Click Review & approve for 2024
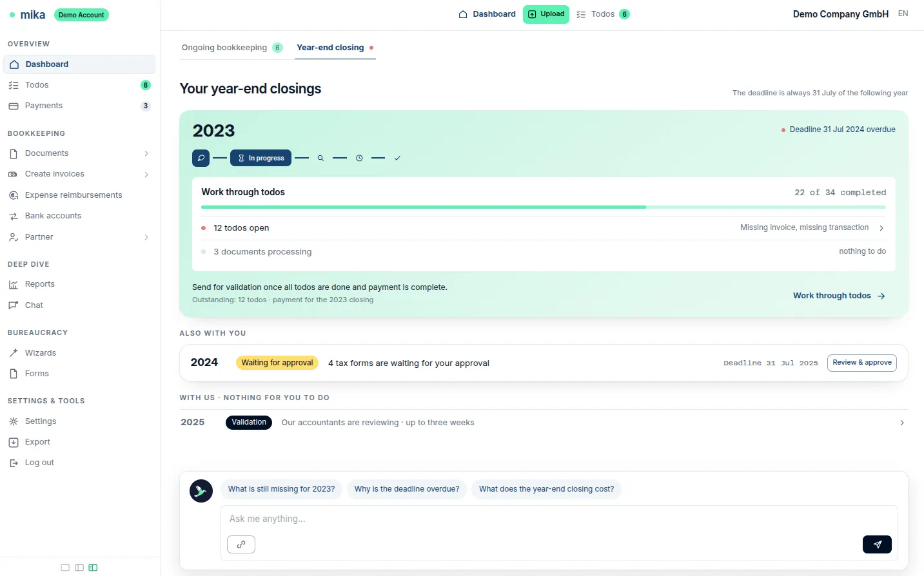The image size is (924, 576). click(862, 363)
